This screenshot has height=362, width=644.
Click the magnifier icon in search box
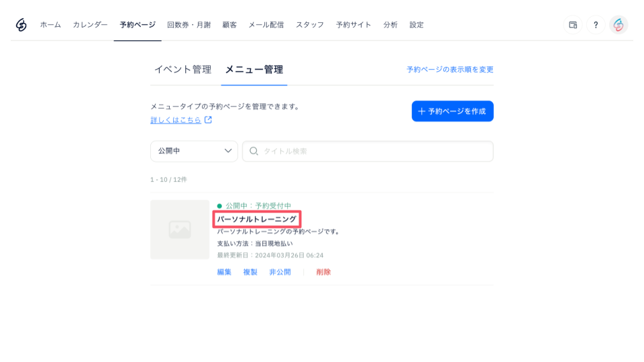point(254,151)
